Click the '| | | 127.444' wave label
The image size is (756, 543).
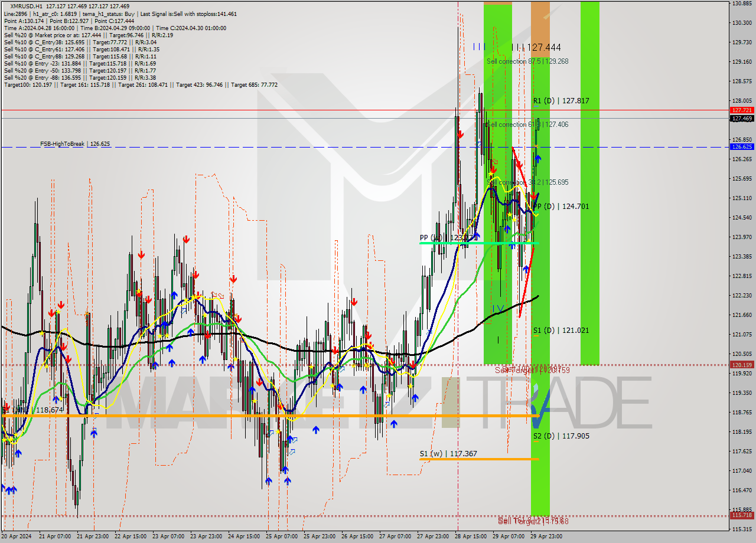536,47
